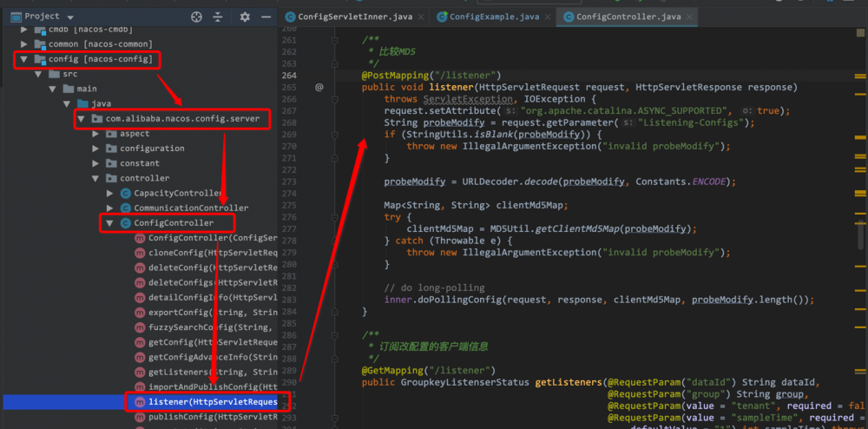Expand the configuration package arrow
Image resolution: width=868 pixels, height=429 pixels.
pos(95,148)
